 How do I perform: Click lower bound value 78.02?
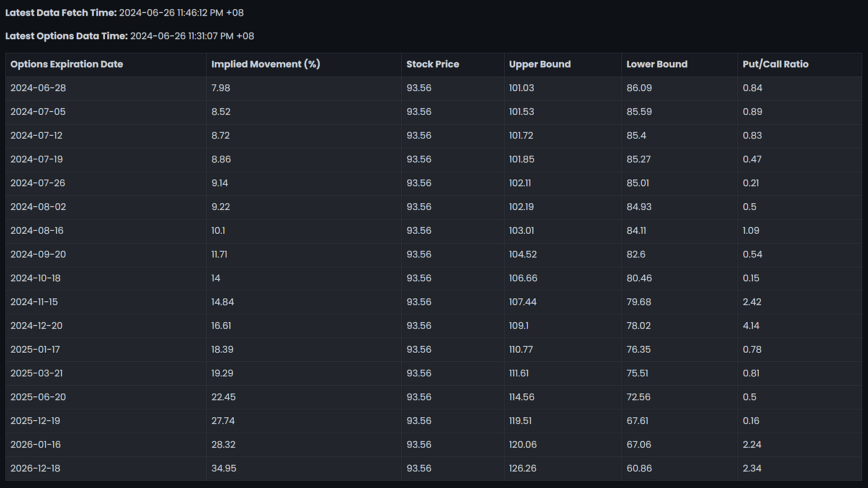point(639,326)
